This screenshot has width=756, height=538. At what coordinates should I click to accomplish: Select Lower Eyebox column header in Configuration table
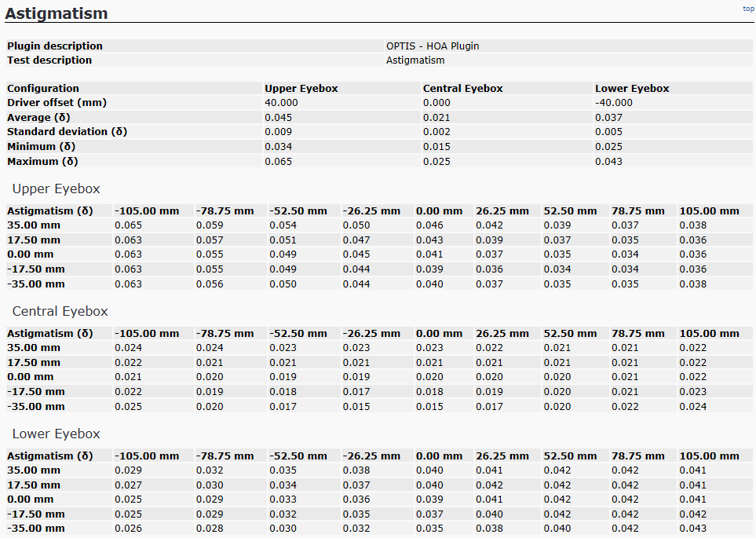pos(632,89)
